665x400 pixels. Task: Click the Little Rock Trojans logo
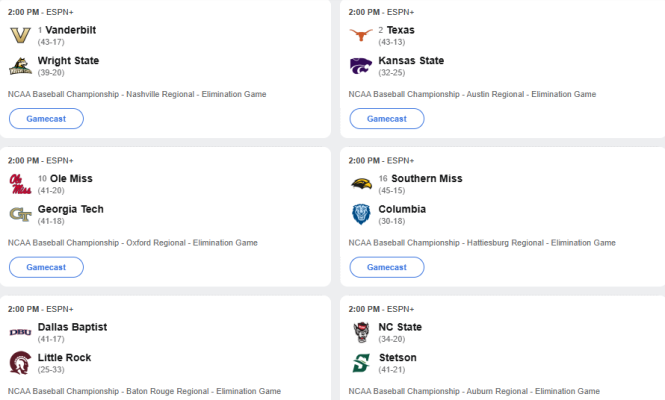tap(20, 363)
